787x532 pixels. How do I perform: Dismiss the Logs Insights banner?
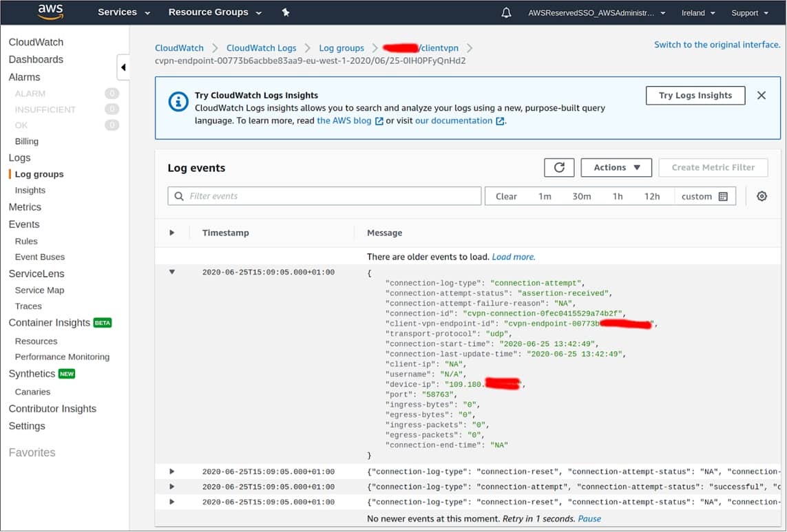[762, 96]
